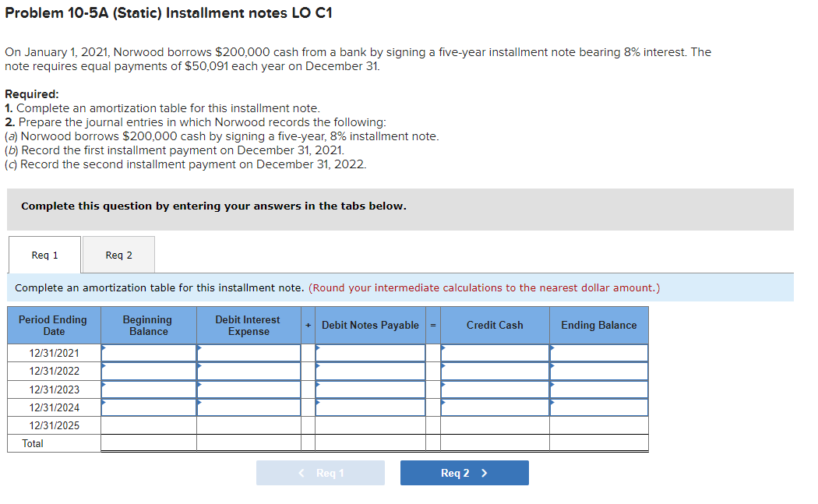Click the Debit Notes Payable cell for 12/31/2021
Viewport: 818px width, 504px height.
coord(370,352)
